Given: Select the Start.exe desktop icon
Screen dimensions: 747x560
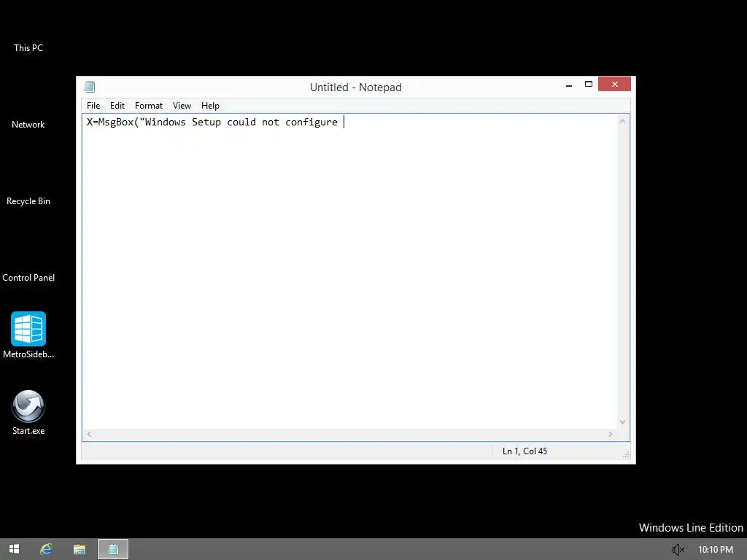Looking at the screenshot, I should [28, 412].
